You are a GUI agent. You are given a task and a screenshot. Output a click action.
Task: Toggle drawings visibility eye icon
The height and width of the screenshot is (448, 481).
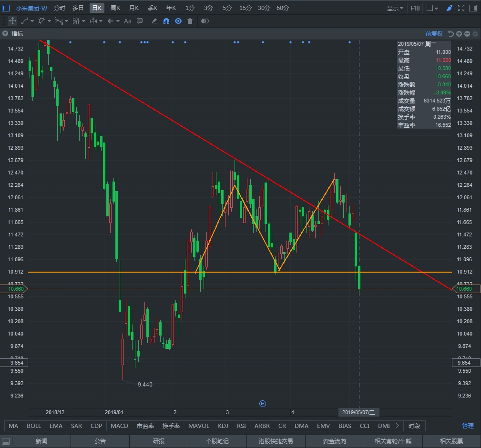tap(178, 21)
